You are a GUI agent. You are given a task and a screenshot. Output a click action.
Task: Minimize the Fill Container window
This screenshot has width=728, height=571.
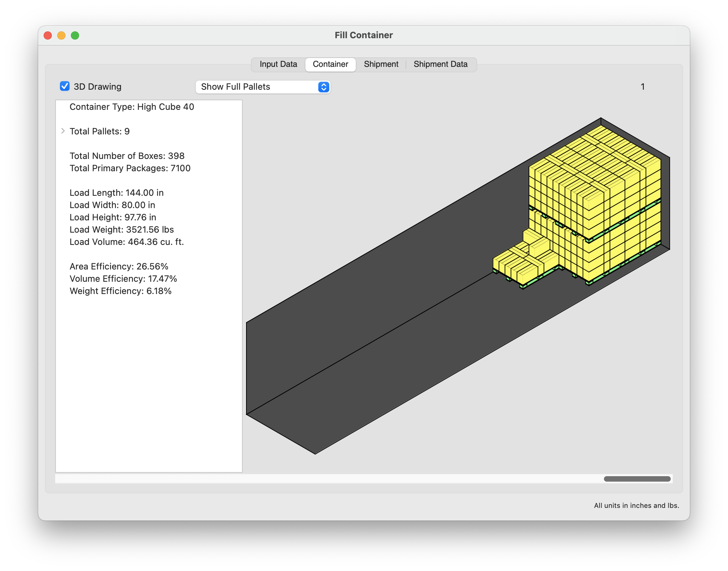pos(61,35)
